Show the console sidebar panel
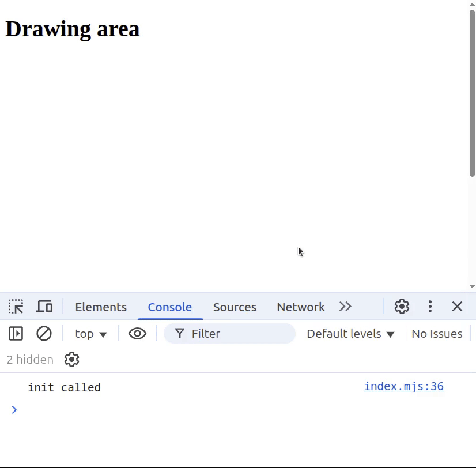Image resolution: width=476 pixels, height=468 pixels. 16,334
